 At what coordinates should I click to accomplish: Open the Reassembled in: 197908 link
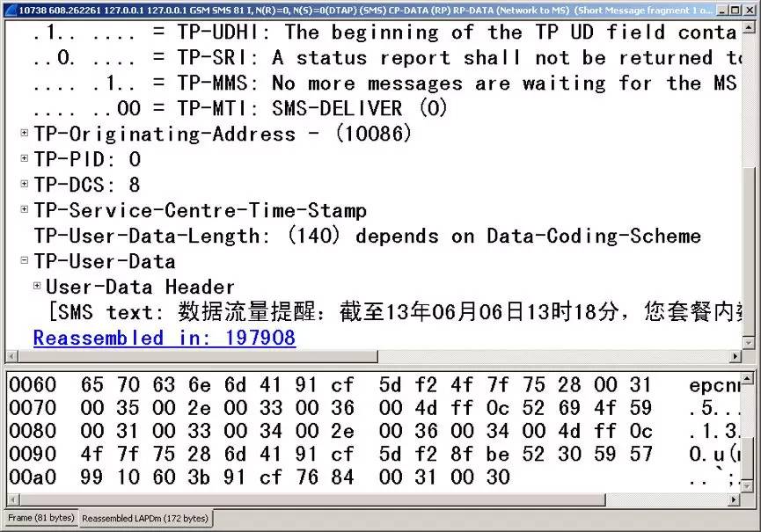click(164, 338)
